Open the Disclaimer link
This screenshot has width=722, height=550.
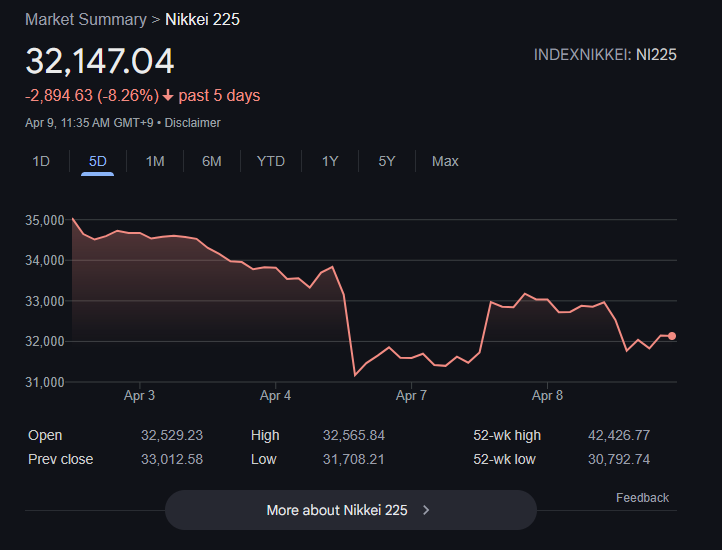[192, 123]
